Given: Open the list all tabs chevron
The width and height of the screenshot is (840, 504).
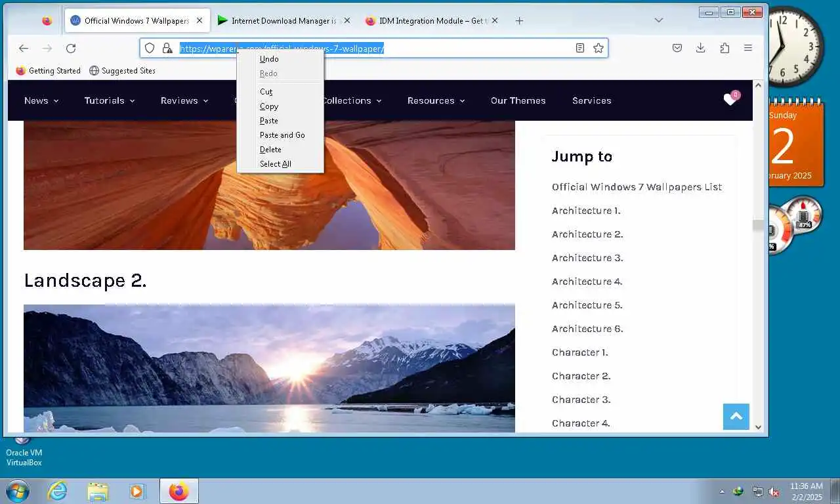Looking at the screenshot, I should [x=659, y=20].
